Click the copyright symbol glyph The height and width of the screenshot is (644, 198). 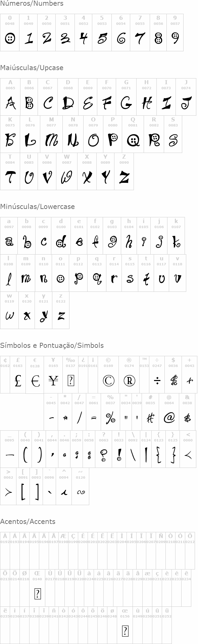point(108,380)
